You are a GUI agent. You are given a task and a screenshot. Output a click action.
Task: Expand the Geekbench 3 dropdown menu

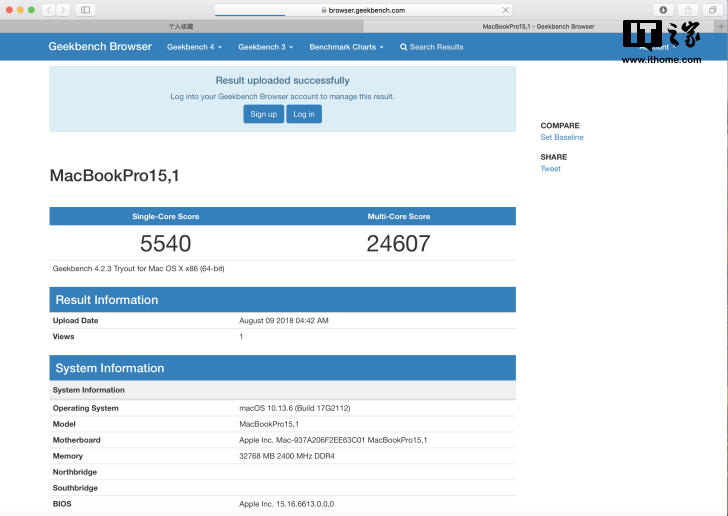266,47
